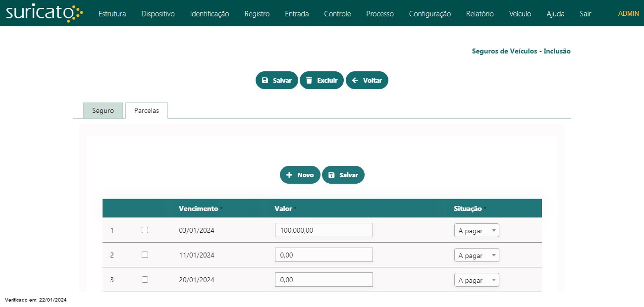Viewport: 644px width, 307px height.
Task: Open the Situação dropdown for installment 1
Action: [476, 230]
